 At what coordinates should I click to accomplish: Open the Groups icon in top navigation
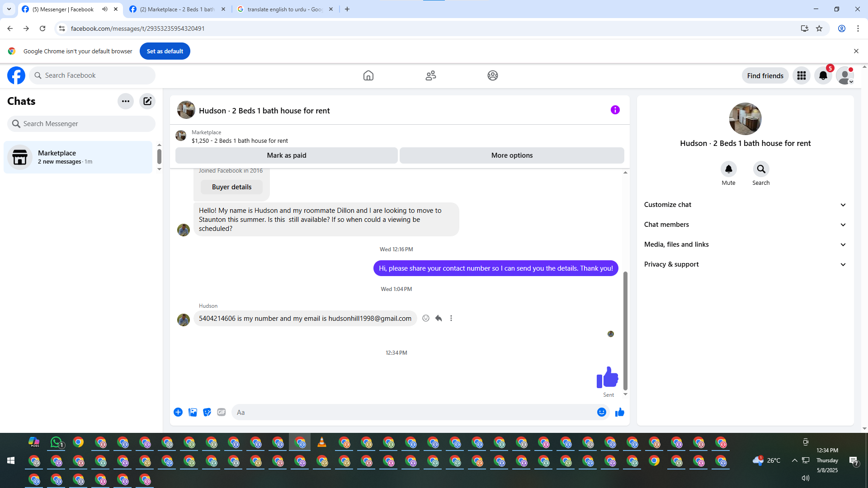(x=493, y=75)
